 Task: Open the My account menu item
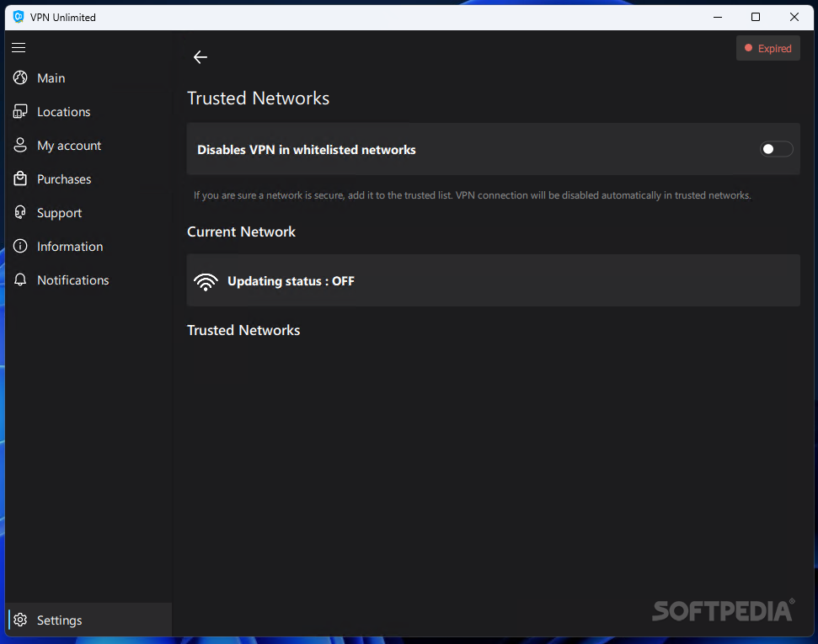[x=88, y=145]
